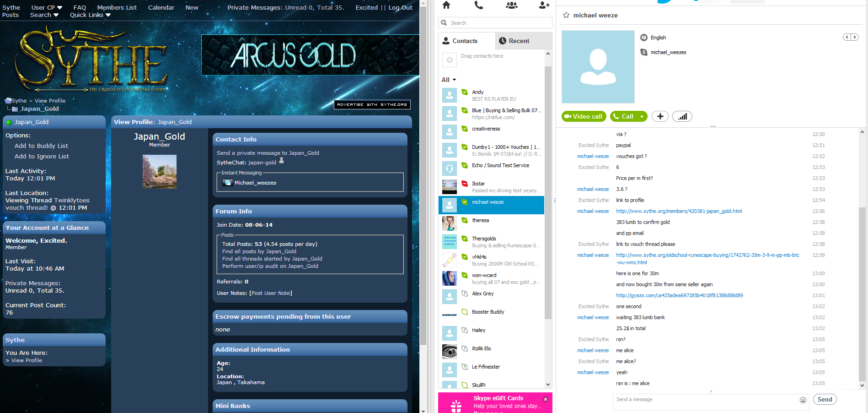The height and width of the screenshot is (413, 868).
Task: Open Japan_Gold's profile avatar picture
Action: coord(160,171)
